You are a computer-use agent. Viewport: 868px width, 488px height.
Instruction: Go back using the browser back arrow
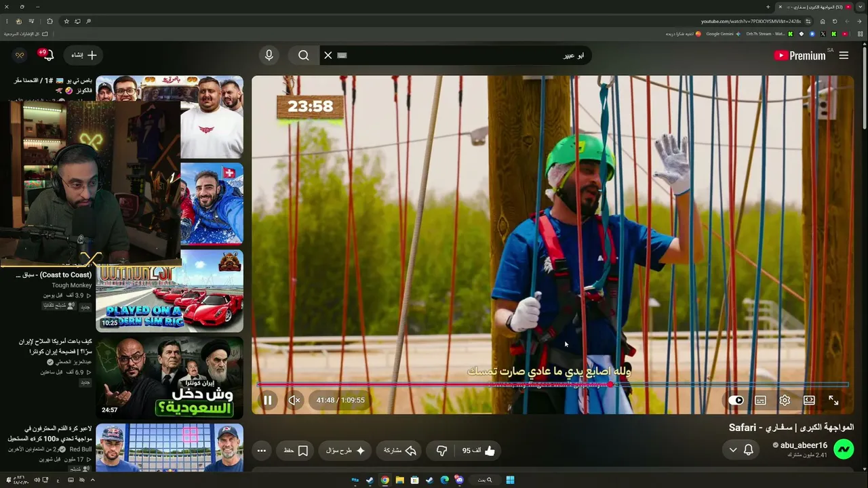[858, 21]
